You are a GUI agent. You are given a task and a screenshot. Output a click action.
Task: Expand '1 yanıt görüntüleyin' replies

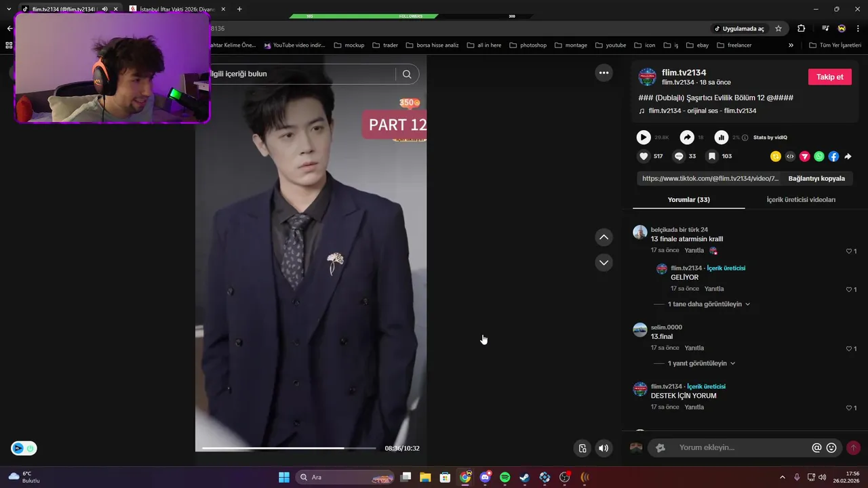(x=701, y=363)
